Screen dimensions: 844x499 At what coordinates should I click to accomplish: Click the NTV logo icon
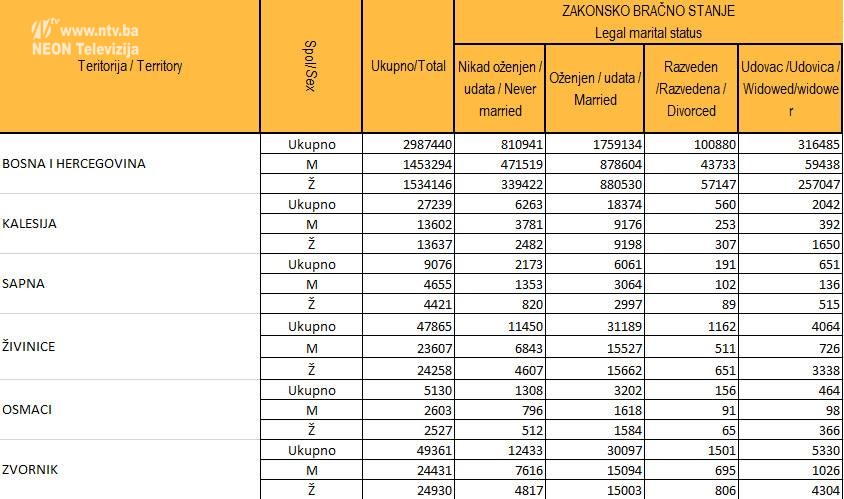44,29
